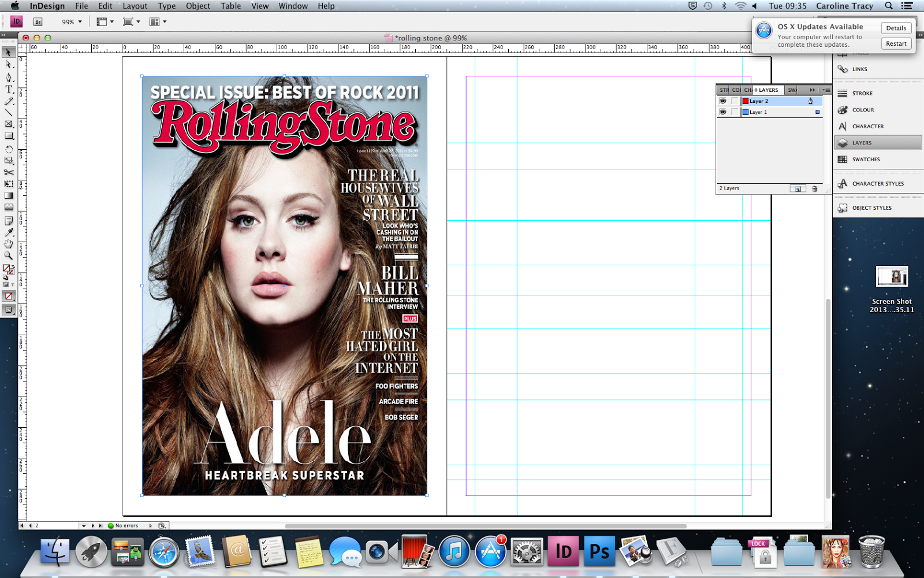The width and height of the screenshot is (924, 578).
Task: Click Details in the OS X Updates notification
Action: tap(896, 28)
